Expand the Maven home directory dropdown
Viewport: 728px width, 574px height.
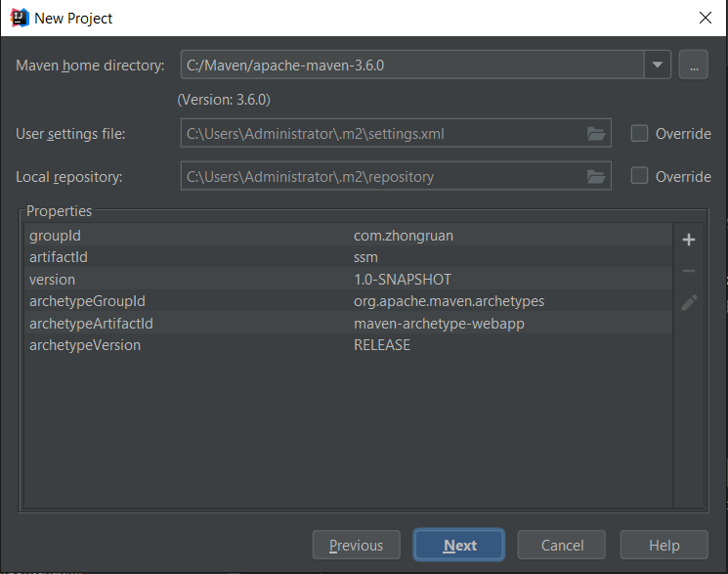coord(658,66)
